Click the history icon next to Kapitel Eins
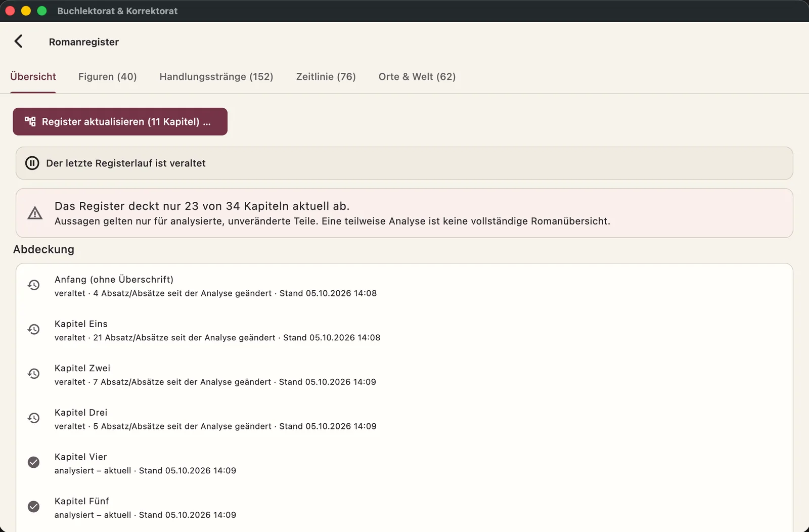 [34, 330]
